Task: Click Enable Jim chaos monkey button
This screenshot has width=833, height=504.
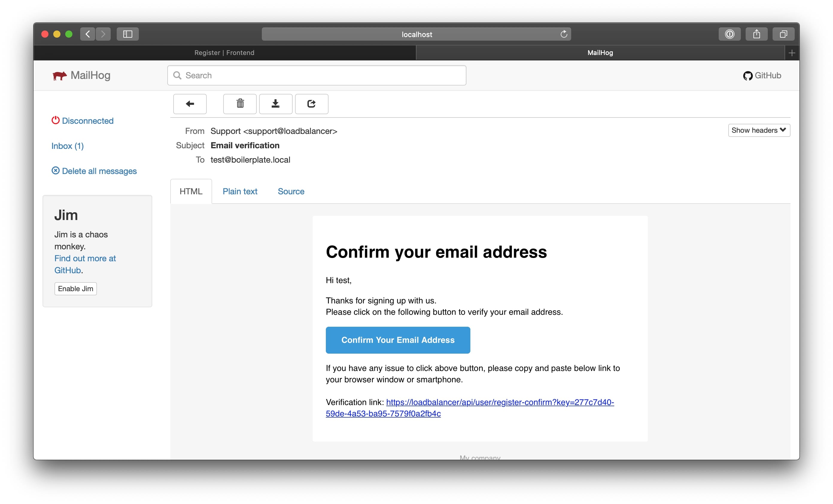Action: [x=75, y=288]
